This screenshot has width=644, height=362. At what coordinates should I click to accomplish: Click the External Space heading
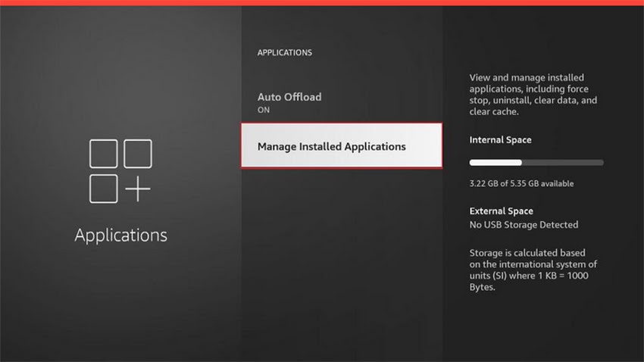coord(501,211)
